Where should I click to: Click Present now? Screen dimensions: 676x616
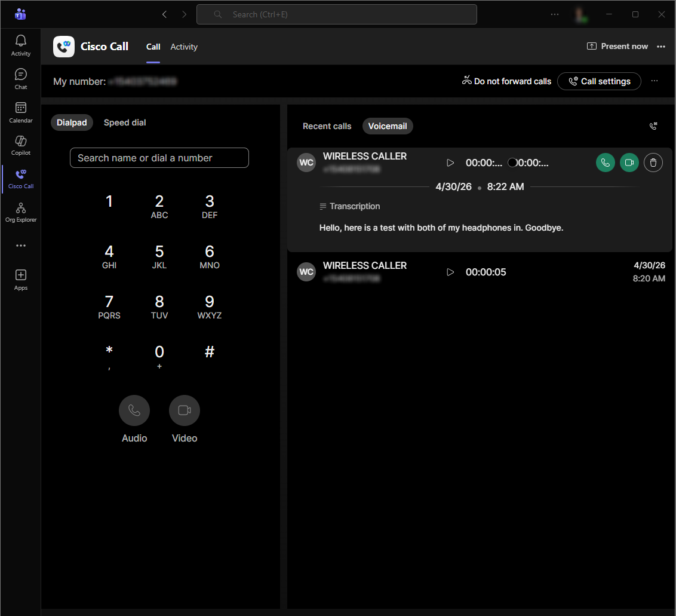pyautogui.click(x=617, y=46)
